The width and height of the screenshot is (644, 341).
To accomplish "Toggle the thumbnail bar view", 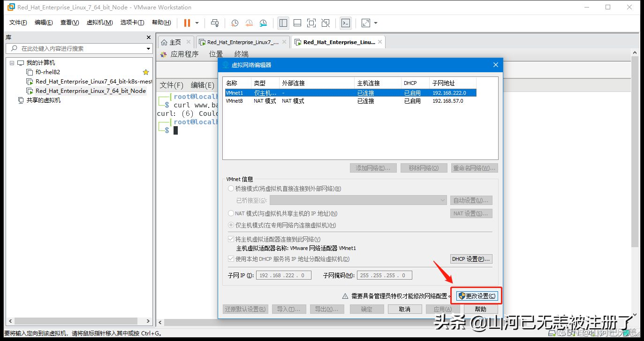I will [297, 23].
